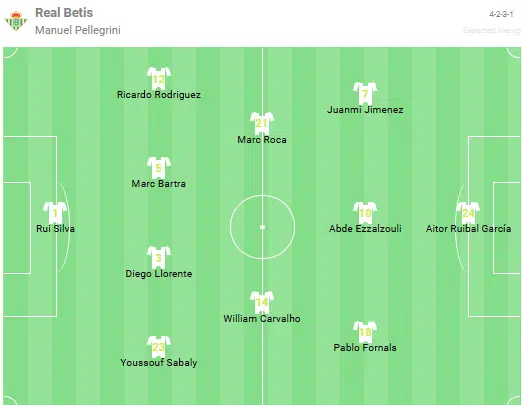
Task: Click Juanmi Jimenez's number 7 shirt
Action: point(365,93)
